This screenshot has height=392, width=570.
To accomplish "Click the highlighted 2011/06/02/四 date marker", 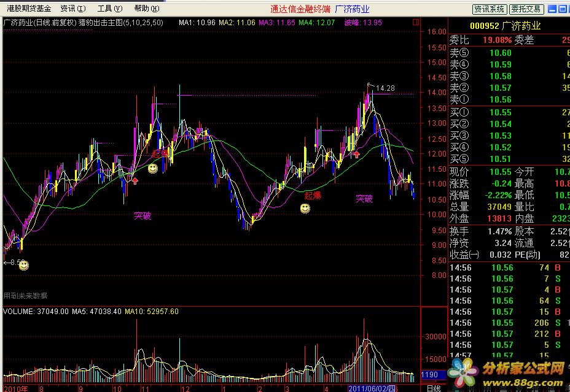I will (372, 388).
